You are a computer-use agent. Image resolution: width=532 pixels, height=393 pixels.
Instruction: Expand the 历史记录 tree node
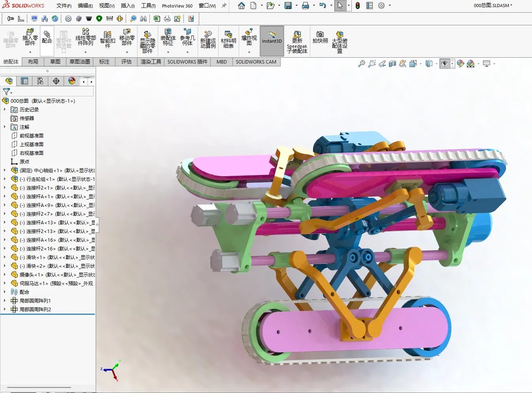pos(5,109)
